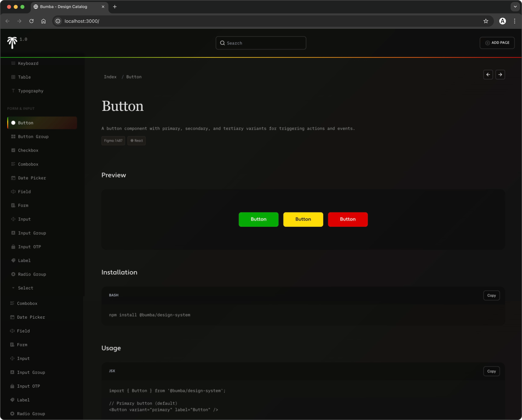Click the Date Picker calendar icon
This screenshot has height=420, width=522.
[13, 178]
